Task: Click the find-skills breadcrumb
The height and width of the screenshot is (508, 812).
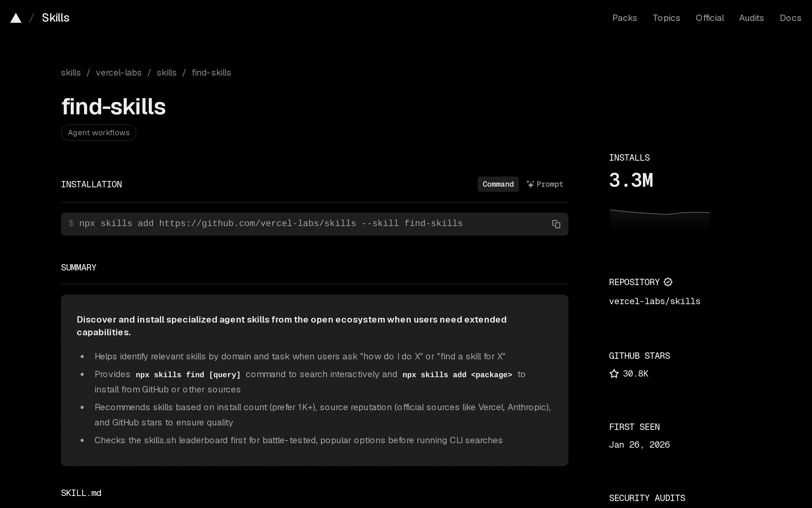Action: tap(211, 73)
